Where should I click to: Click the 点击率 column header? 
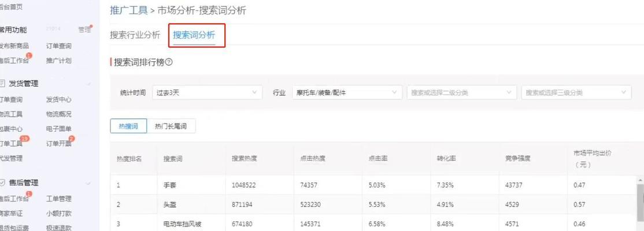point(378,158)
